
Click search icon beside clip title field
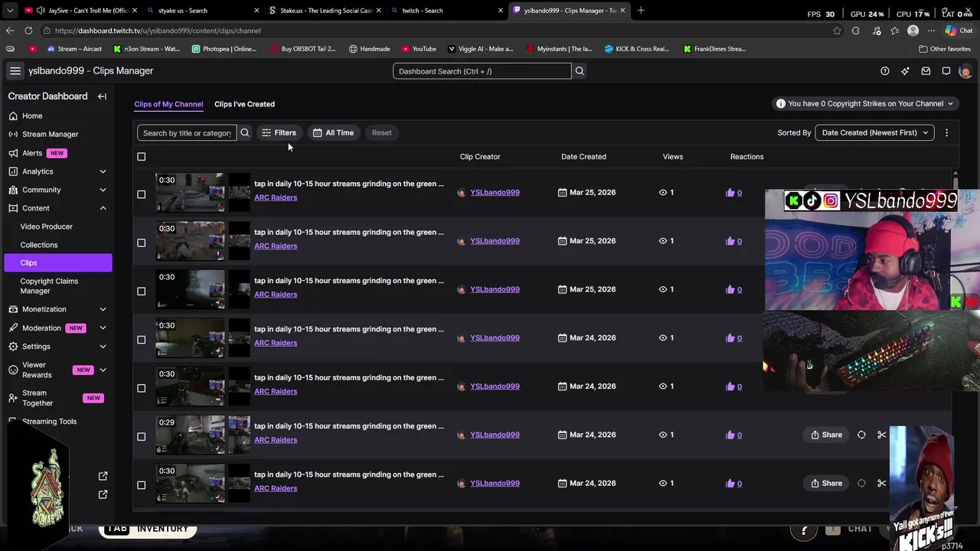tap(245, 133)
